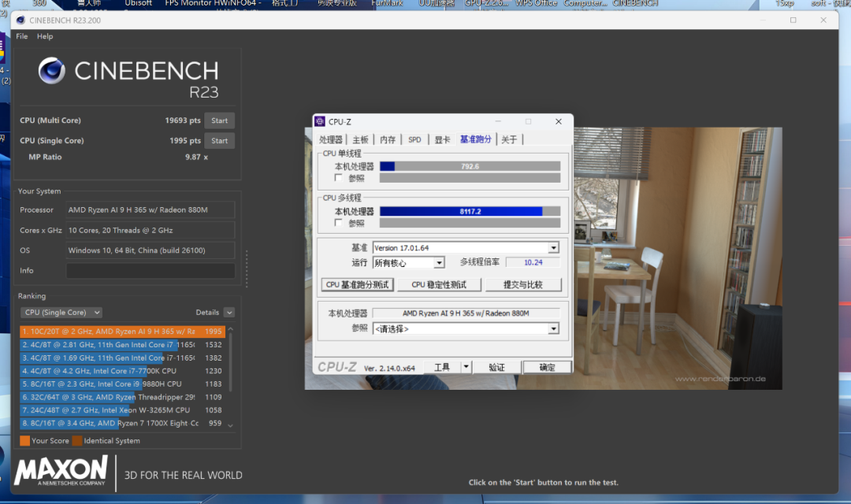This screenshot has height=504, width=851.
Task: Start the CPU Single Core test
Action: (x=219, y=140)
